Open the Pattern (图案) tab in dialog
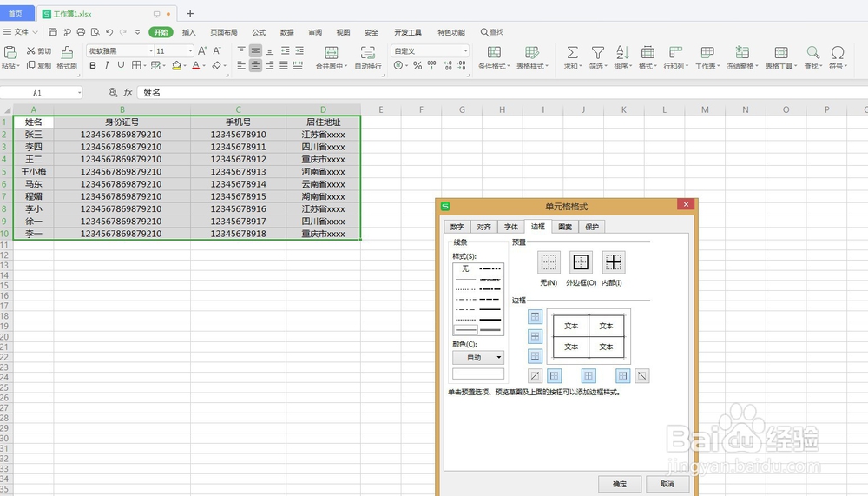Image resolution: width=868 pixels, height=496 pixels. (x=565, y=227)
